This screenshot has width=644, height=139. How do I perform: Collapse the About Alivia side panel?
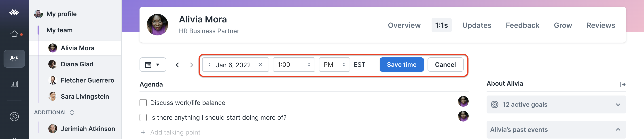point(623,85)
